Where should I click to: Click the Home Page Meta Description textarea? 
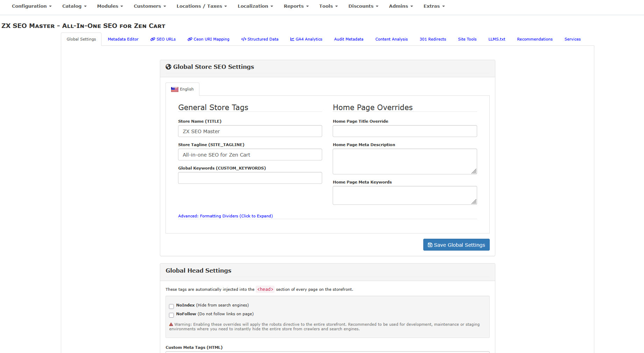pyautogui.click(x=405, y=161)
